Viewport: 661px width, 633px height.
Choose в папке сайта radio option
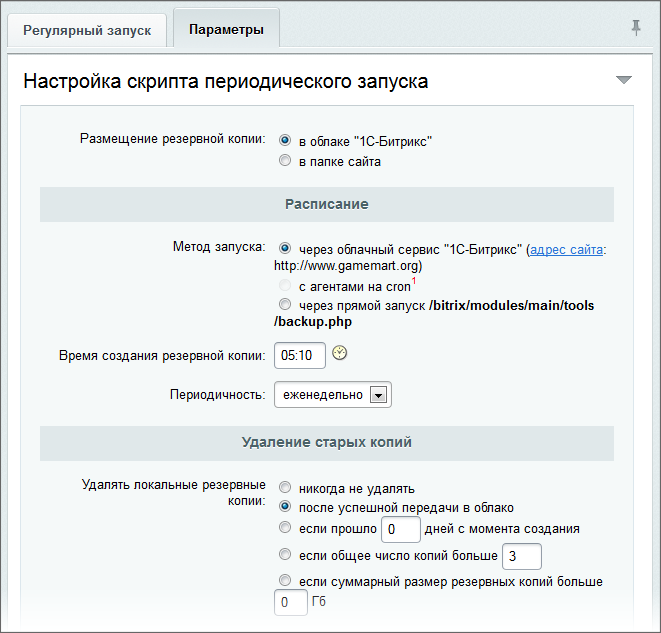pos(285,160)
